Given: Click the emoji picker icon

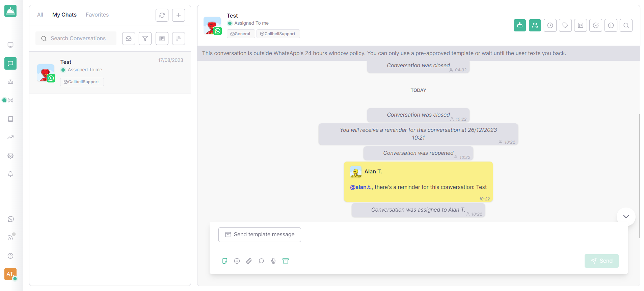Looking at the screenshot, I should point(237,261).
